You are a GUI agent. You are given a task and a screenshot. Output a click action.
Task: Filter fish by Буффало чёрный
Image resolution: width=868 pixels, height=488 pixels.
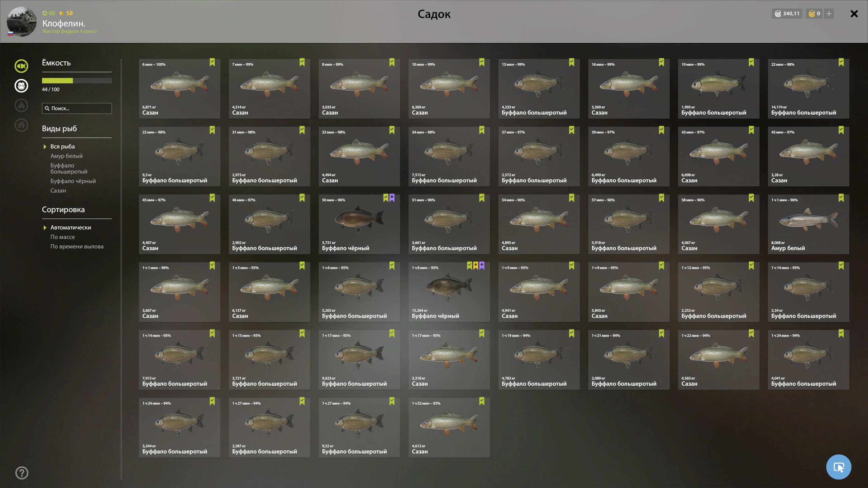tap(73, 181)
